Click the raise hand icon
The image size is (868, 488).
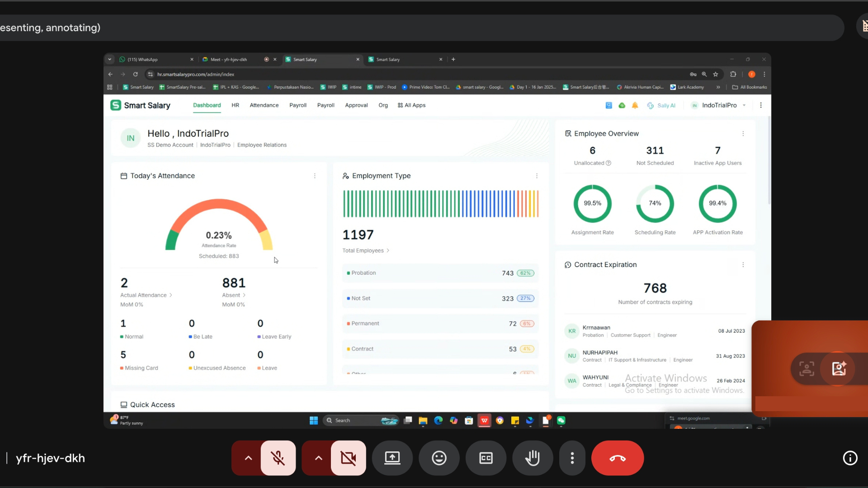pyautogui.click(x=533, y=458)
